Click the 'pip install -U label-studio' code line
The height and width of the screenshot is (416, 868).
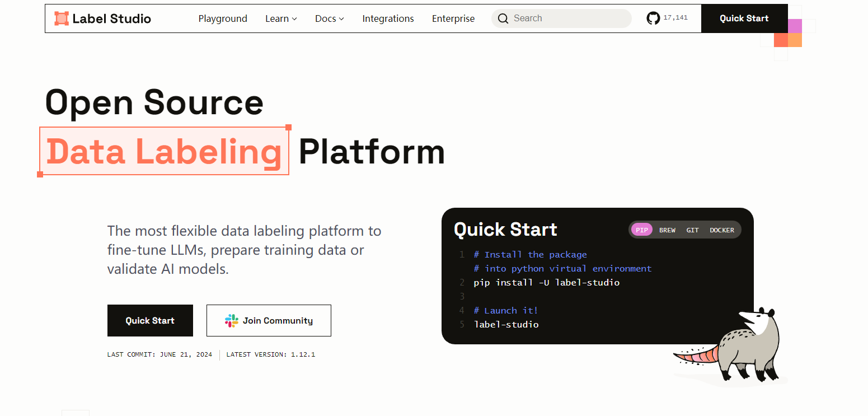click(x=547, y=283)
